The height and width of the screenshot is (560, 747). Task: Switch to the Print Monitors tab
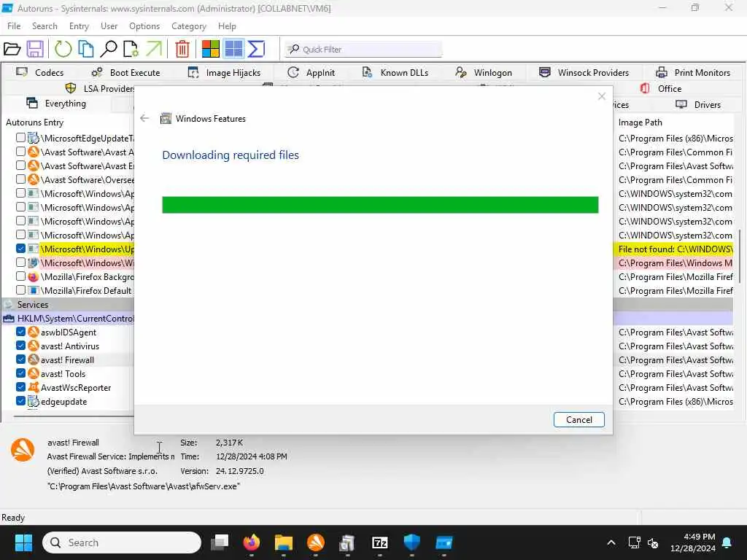(693, 72)
